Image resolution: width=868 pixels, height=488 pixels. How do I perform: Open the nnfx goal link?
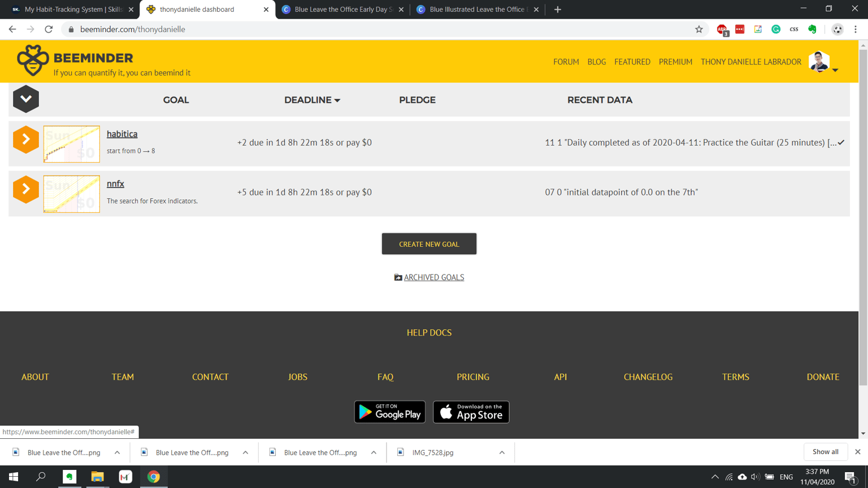coord(115,184)
